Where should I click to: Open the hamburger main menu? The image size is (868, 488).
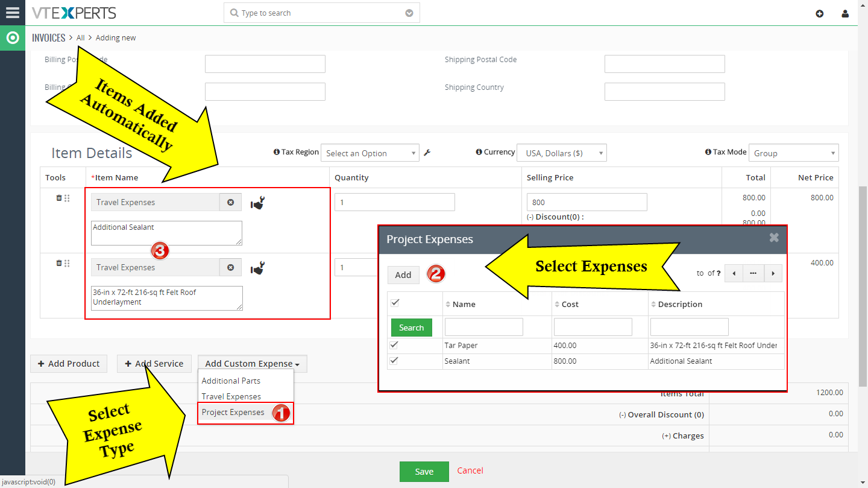pyautogui.click(x=12, y=12)
